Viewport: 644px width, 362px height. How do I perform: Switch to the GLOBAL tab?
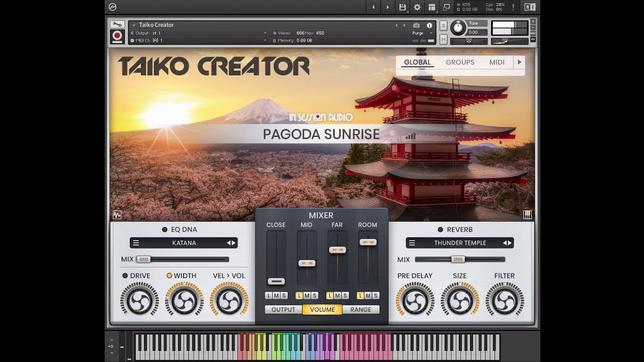[418, 62]
